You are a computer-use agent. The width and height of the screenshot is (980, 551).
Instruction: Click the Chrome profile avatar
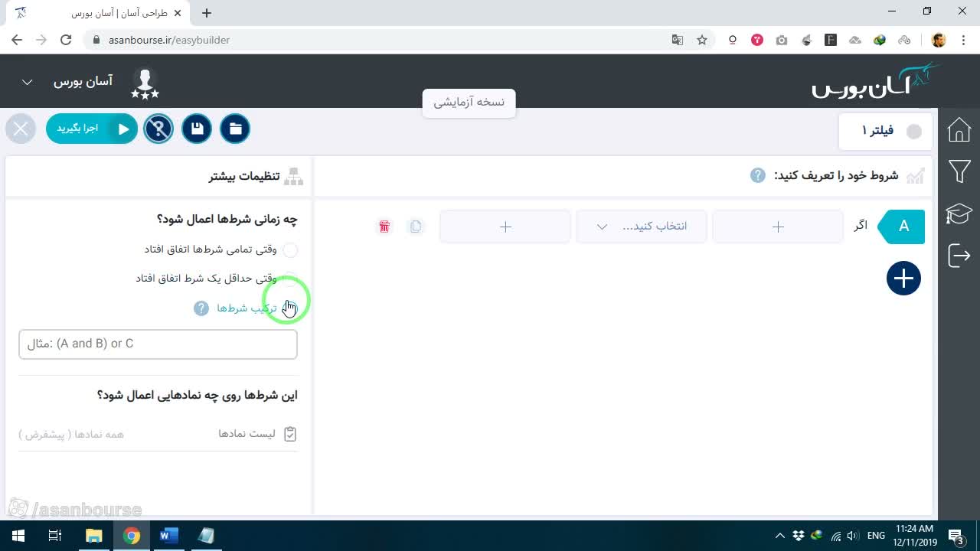tap(939, 40)
